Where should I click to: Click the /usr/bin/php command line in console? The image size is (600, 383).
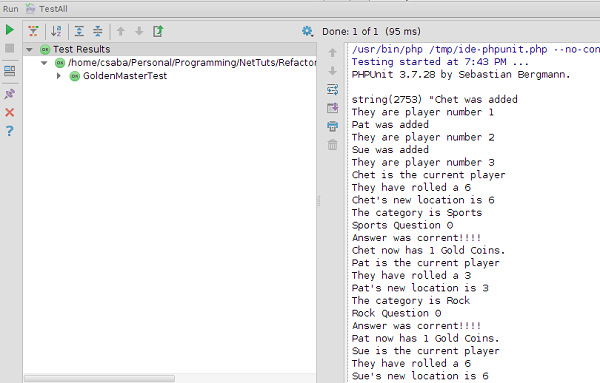475,49
